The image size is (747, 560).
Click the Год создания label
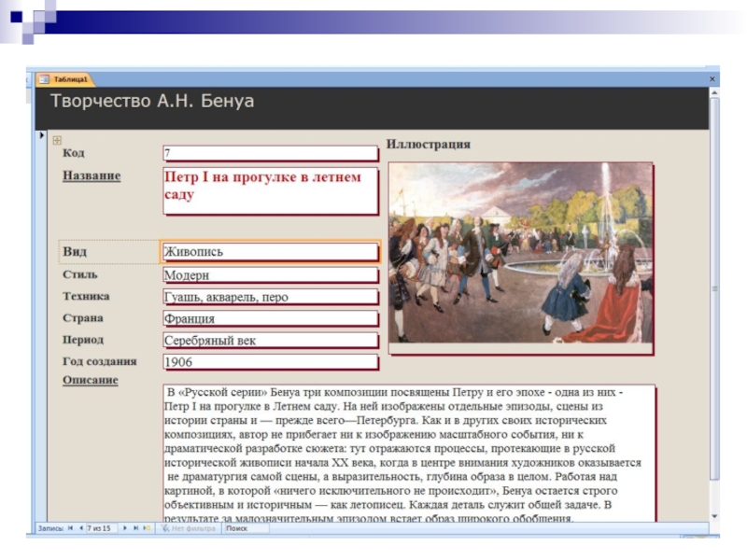[100, 361]
